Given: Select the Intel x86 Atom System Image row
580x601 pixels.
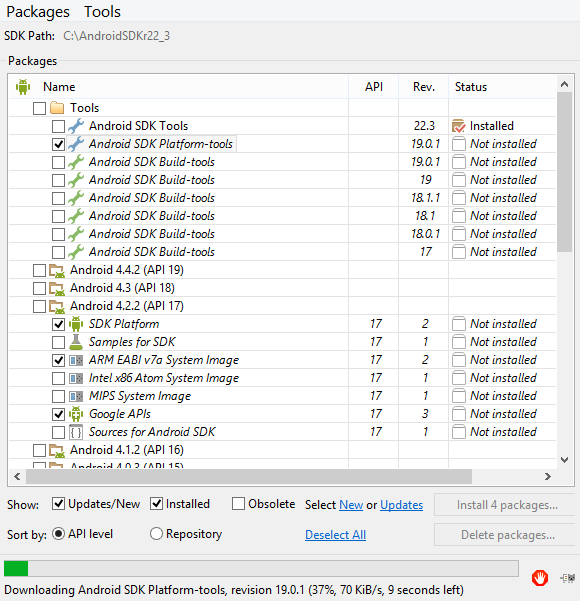Looking at the screenshot, I should 283,378.
